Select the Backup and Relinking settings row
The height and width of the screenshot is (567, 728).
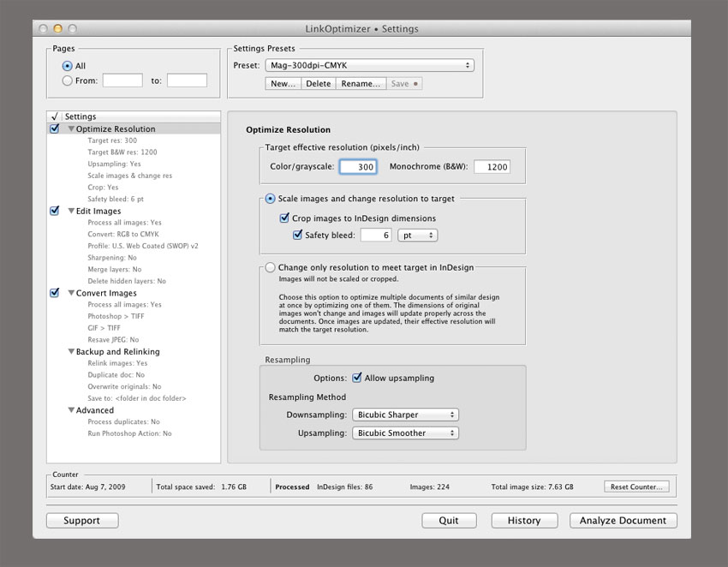coord(134,351)
